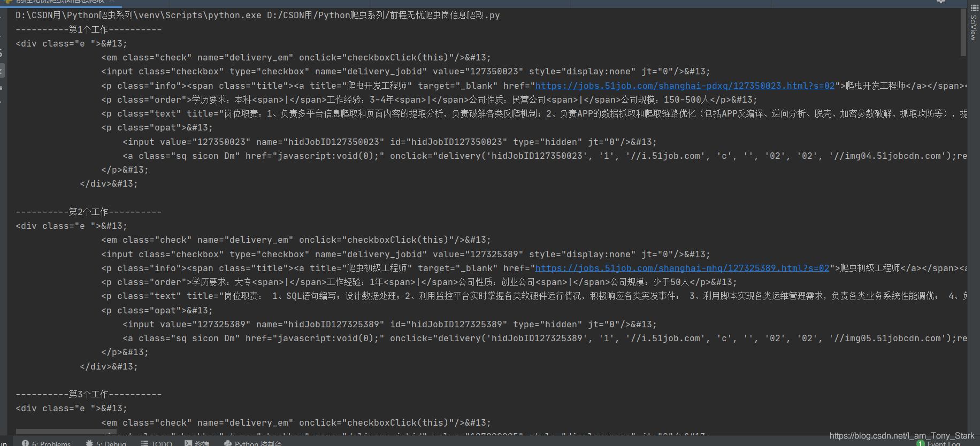
Task: Click the vertical scrollbar thumb of console
Action: pos(963,32)
